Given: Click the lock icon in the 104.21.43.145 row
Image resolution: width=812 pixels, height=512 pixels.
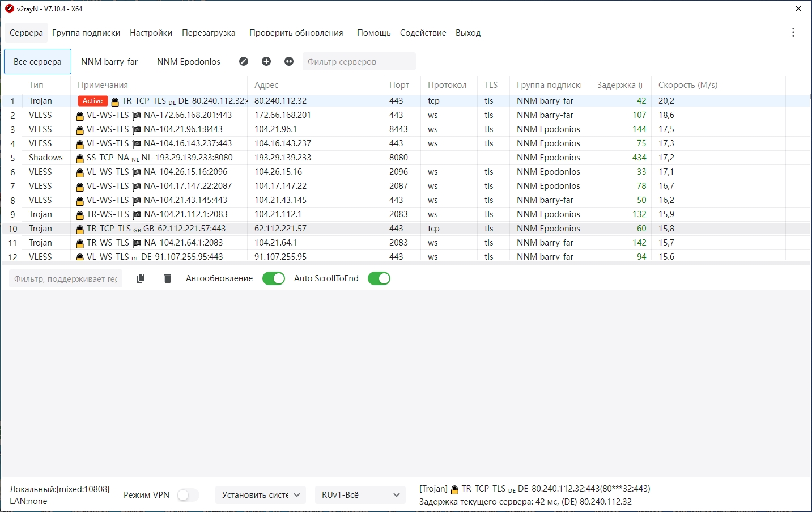Looking at the screenshot, I should click(x=80, y=201).
